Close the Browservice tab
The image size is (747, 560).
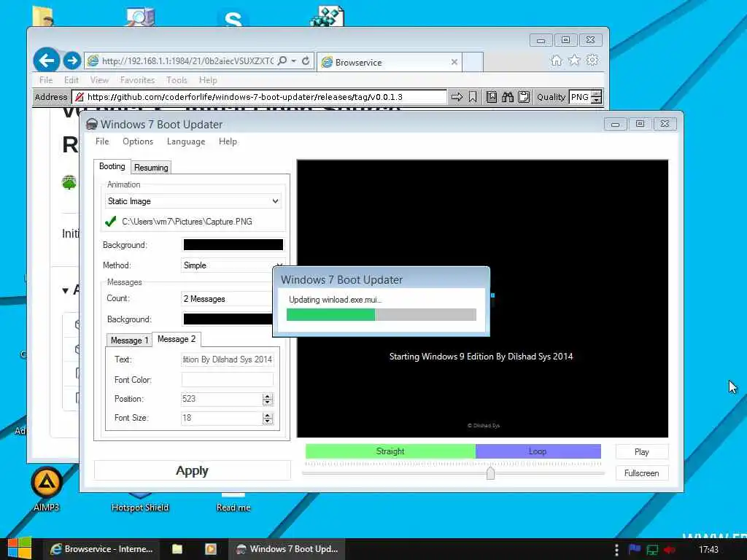454,62
